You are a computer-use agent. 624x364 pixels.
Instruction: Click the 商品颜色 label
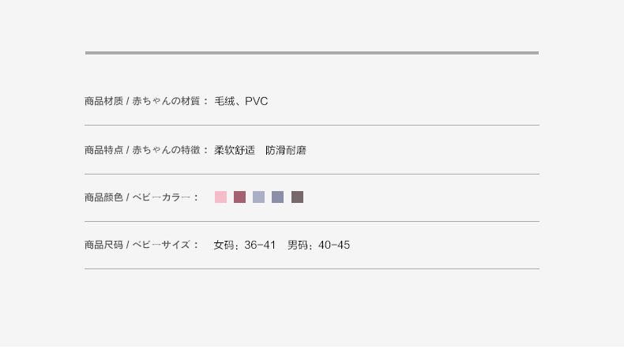tap(103, 197)
